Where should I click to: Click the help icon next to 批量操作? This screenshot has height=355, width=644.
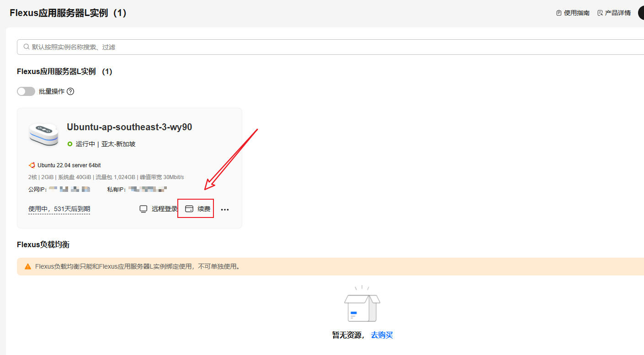pyautogui.click(x=70, y=91)
